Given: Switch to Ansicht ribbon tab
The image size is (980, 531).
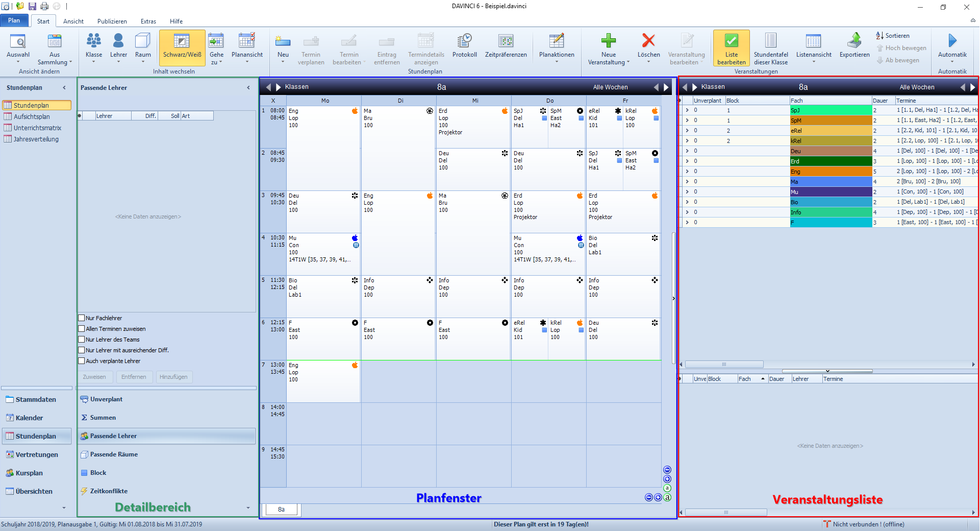Looking at the screenshot, I should (73, 21).
